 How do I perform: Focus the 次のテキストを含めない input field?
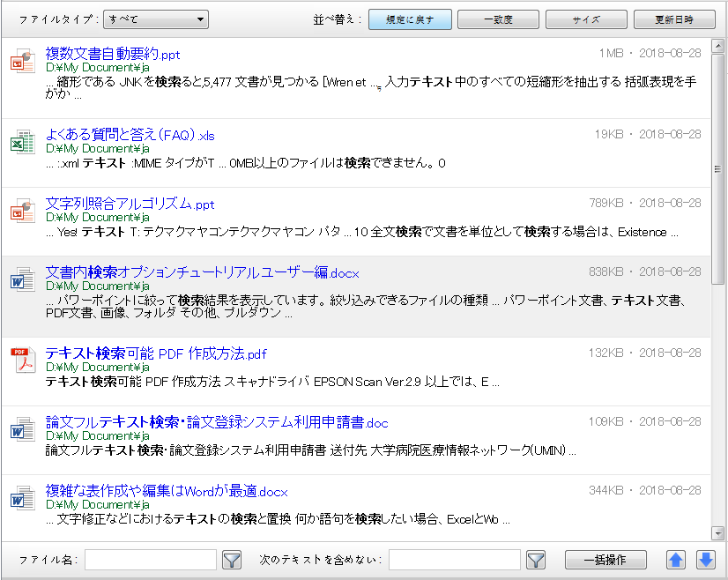point(454,560)
